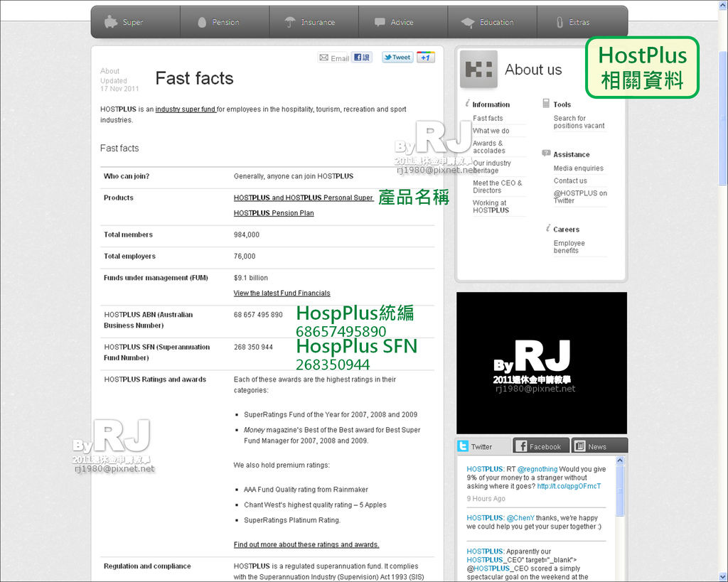This screenshot has height=582, width=728.
Task: Open What we do sidebar link
Action: pos(491,131)
